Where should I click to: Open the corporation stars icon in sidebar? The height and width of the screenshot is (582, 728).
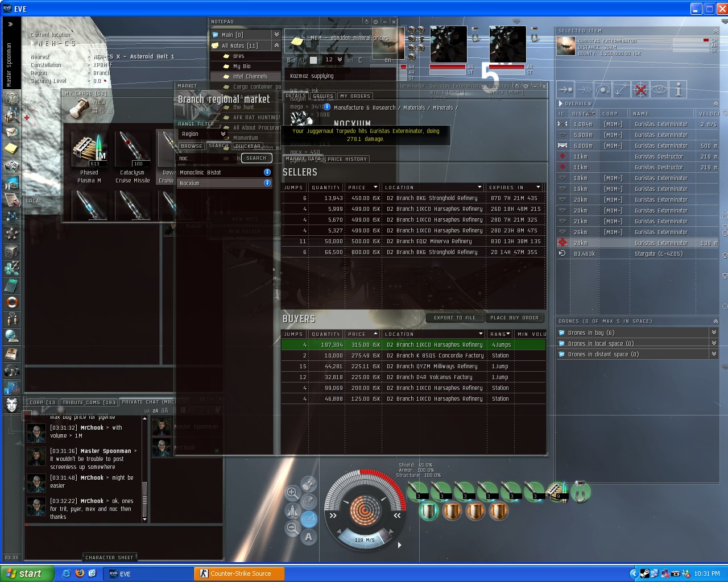click(11, 234)
